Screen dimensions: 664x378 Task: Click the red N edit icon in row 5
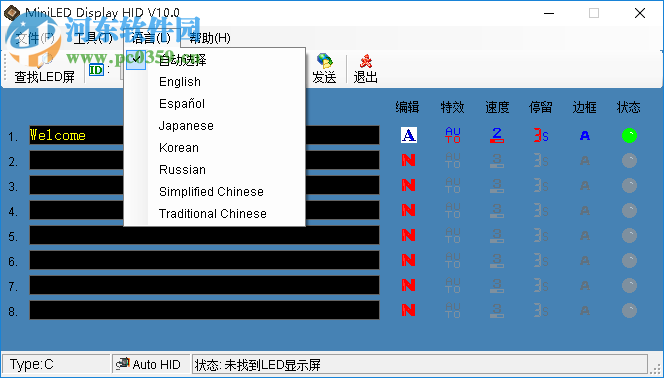409,235
